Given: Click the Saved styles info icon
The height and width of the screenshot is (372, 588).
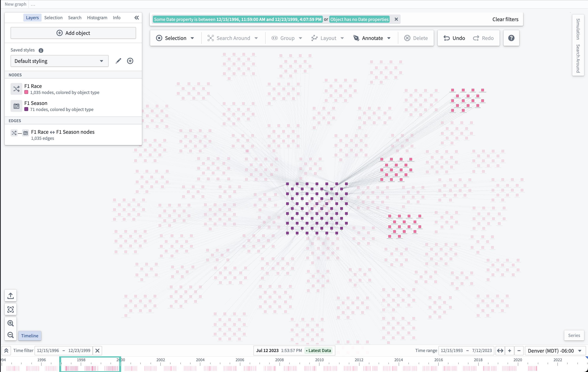Looking at the screenshot, I should point(41,50).
